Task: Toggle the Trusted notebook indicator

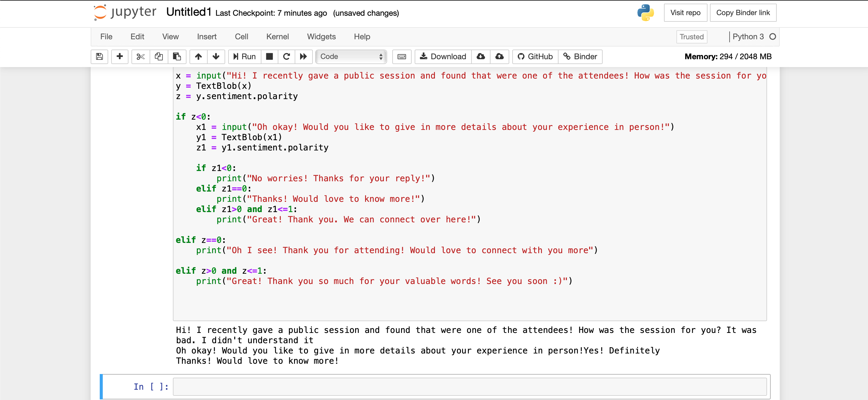Action: (x=691, y=37)
